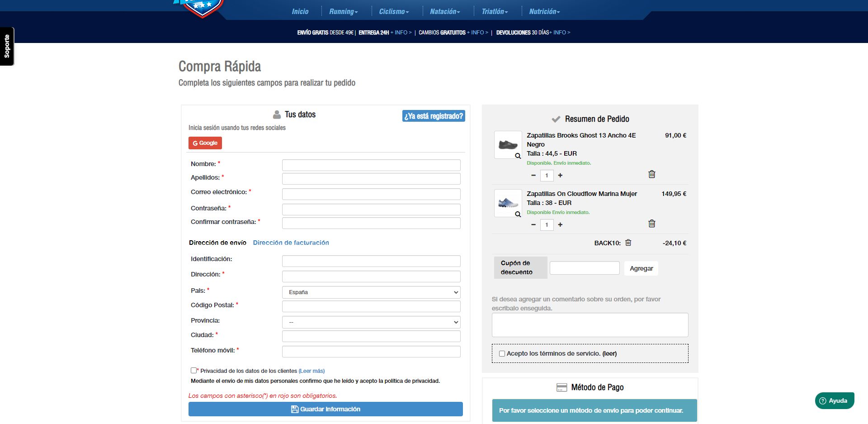868x424 pixels.
Task: Remove On Cloudflow shoes using trash icon
Action: (651, 224)
